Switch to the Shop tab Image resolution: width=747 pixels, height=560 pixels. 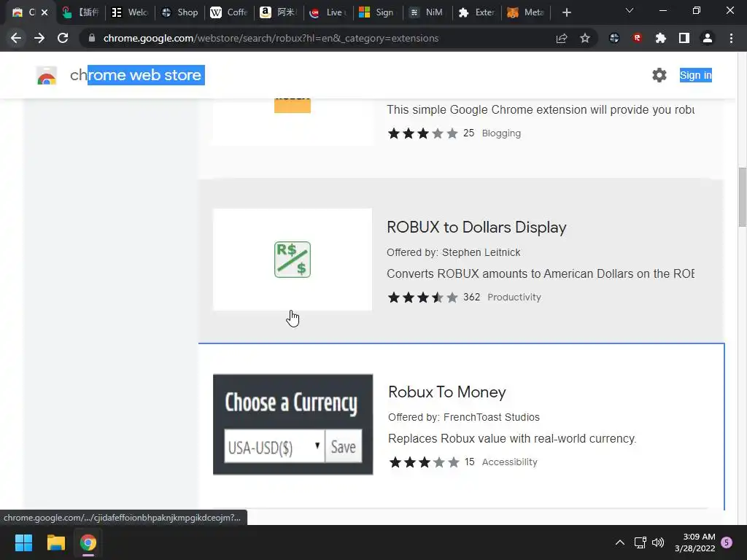(179, 12)
